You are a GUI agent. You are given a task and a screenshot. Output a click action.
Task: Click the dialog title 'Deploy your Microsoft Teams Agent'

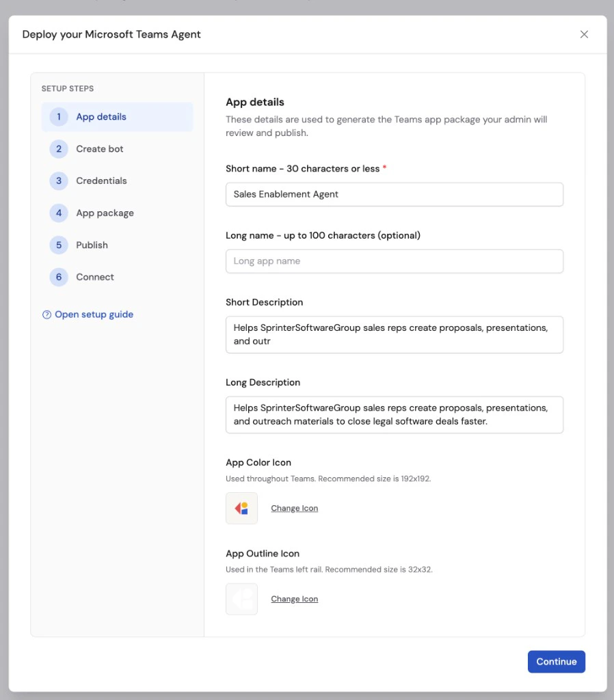[x=111, y=34]
